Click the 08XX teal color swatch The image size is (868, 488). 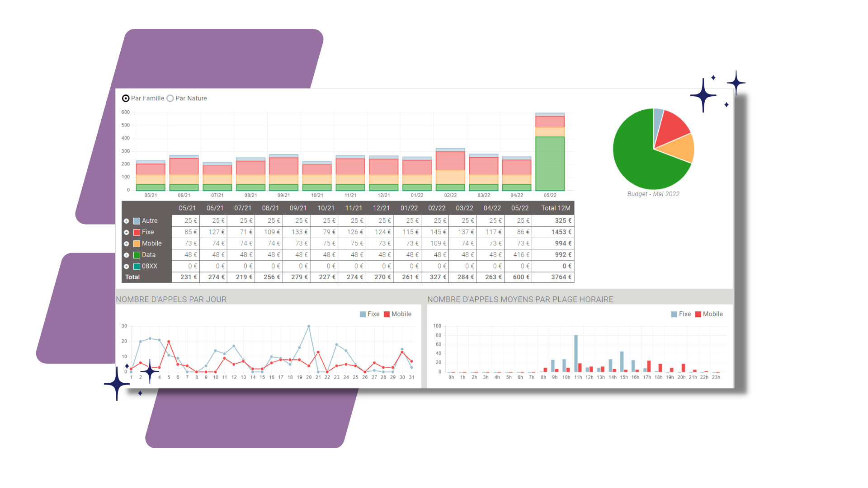tap(137, 267)
